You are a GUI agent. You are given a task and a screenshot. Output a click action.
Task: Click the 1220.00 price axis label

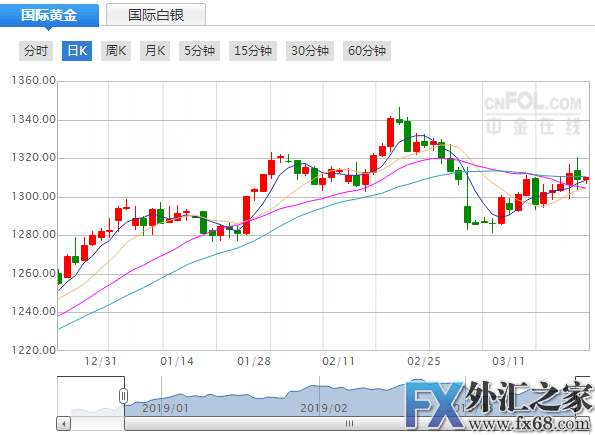click(33, 350)
